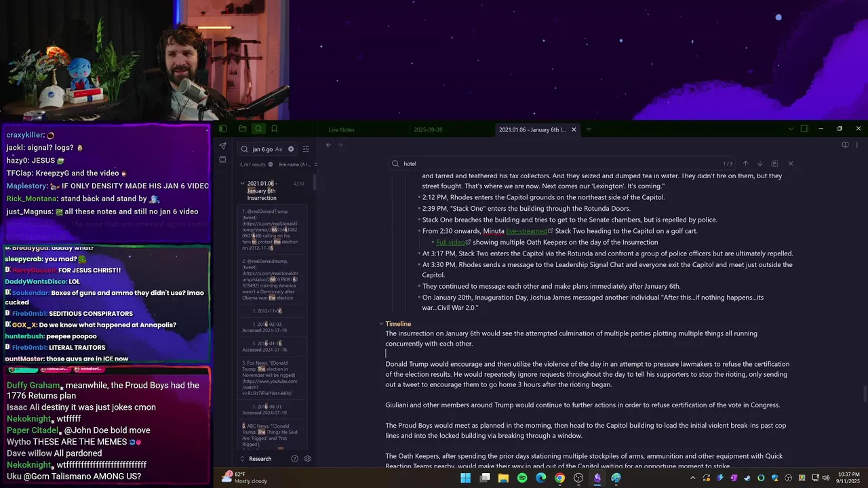Navigate back with the left arrow
Viewport: 868px width, 488px height.
point(328,144)
